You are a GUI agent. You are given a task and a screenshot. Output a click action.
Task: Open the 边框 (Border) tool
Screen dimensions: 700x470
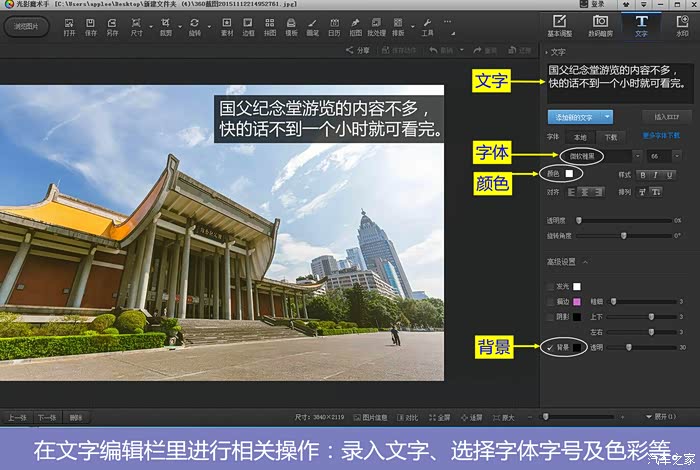tap(248, 25)
